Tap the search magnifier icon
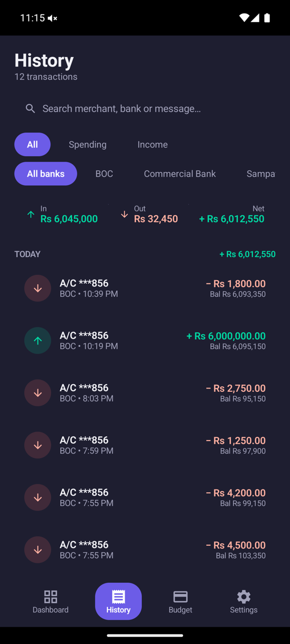 (31, 108)
